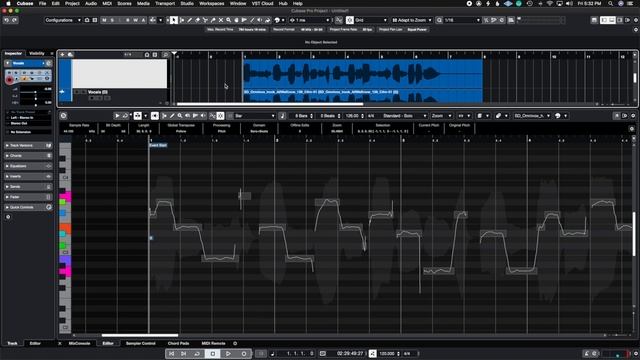Open the Configurations dropdown
Image resolution: width=640 pixels, height=360 pixels.
[x=63, y=20]
